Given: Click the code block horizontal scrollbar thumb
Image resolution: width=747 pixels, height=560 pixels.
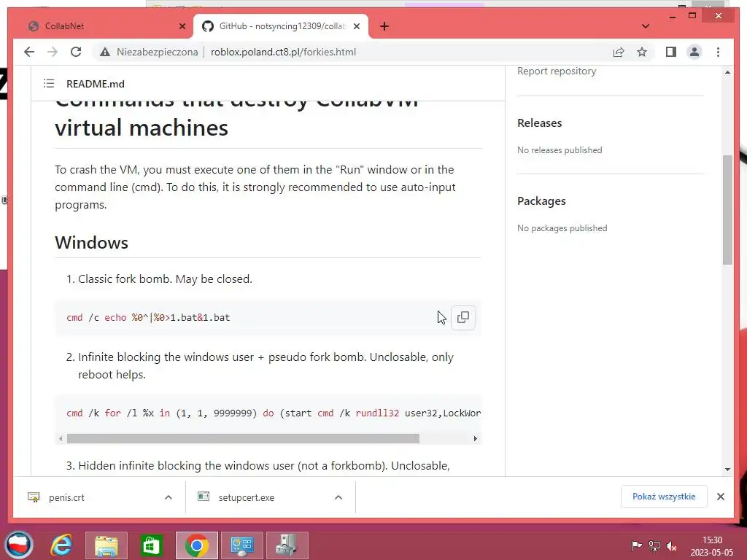Looking at the screenshot, I should (x=243, y=438).
